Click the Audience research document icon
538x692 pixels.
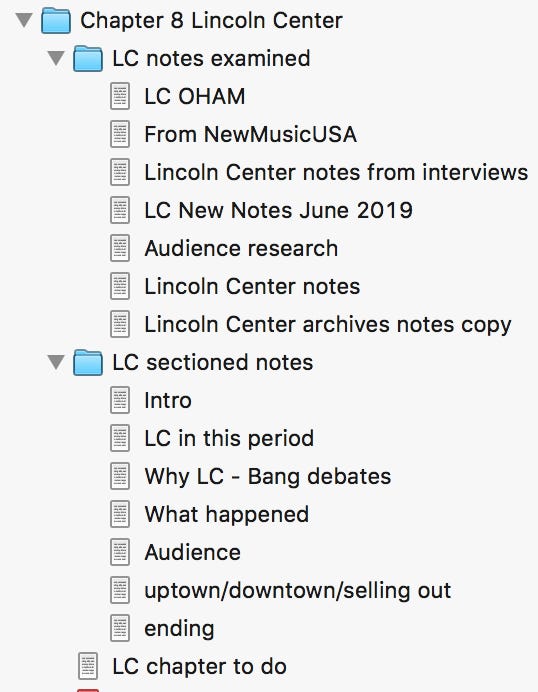click(x=120, y=248)
